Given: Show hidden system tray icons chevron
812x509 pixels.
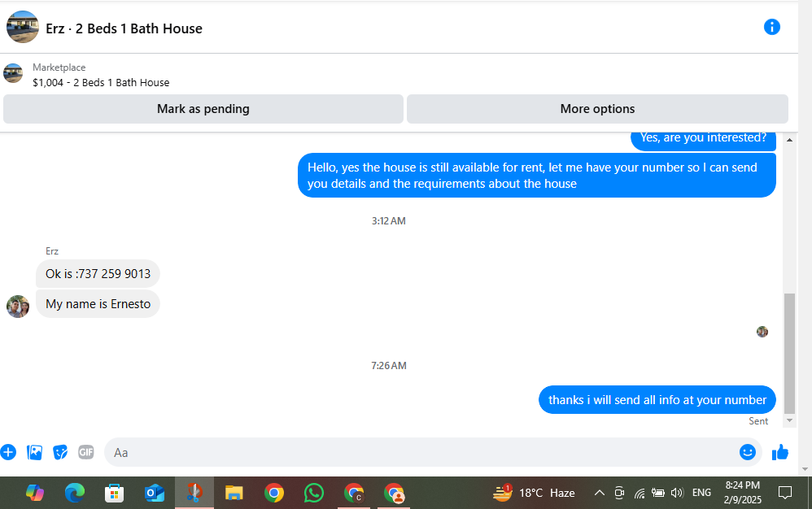Looking at the screenshot, I should 599,493.
